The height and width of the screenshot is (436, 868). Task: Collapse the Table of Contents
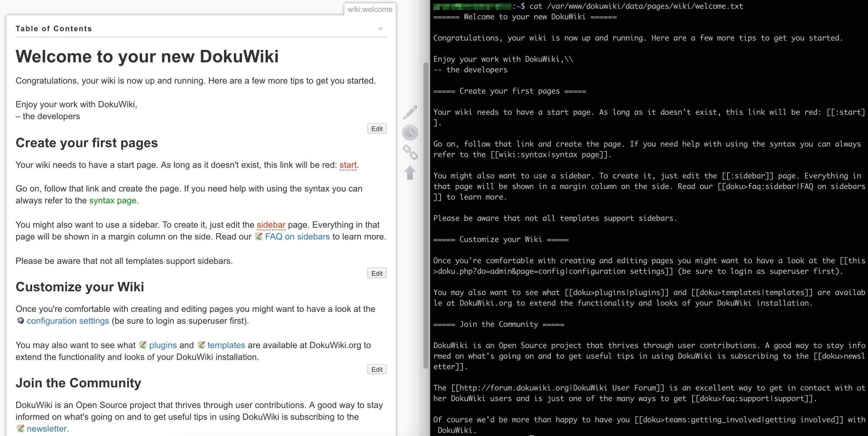(x=380, y=29)
